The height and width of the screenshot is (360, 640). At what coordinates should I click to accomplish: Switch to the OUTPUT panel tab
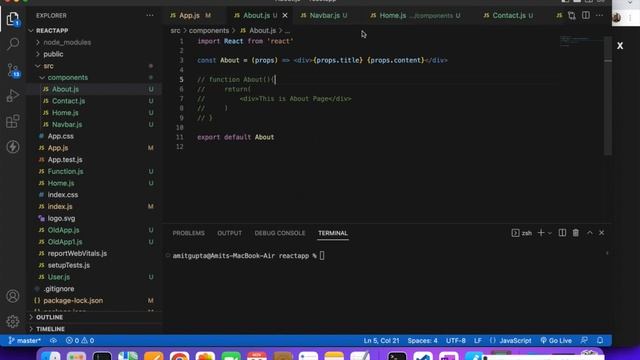coord(229,233)
